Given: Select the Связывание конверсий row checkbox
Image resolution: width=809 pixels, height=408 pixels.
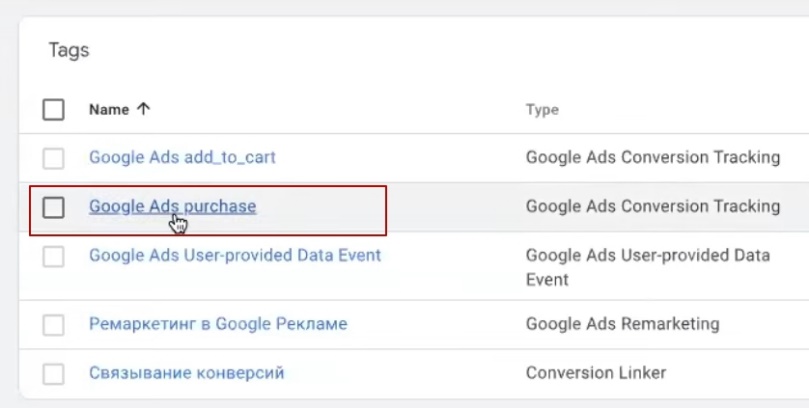Looking at the screenshot, I should pyautogui.click(x=54, y=373).
